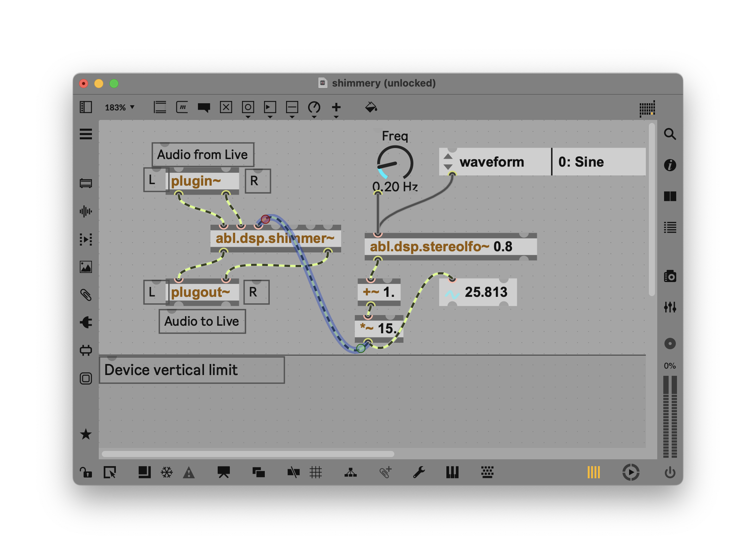Screen dimensions: 756x558
Task: Toggle the grid display in bottom toolbar
Action: pos(316,473)
